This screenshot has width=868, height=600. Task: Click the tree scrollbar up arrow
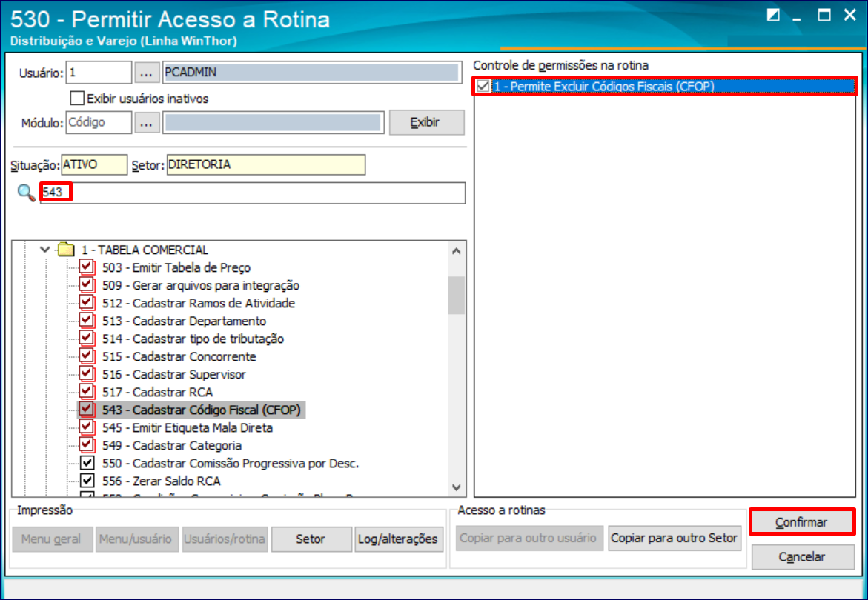pos(456,251)
